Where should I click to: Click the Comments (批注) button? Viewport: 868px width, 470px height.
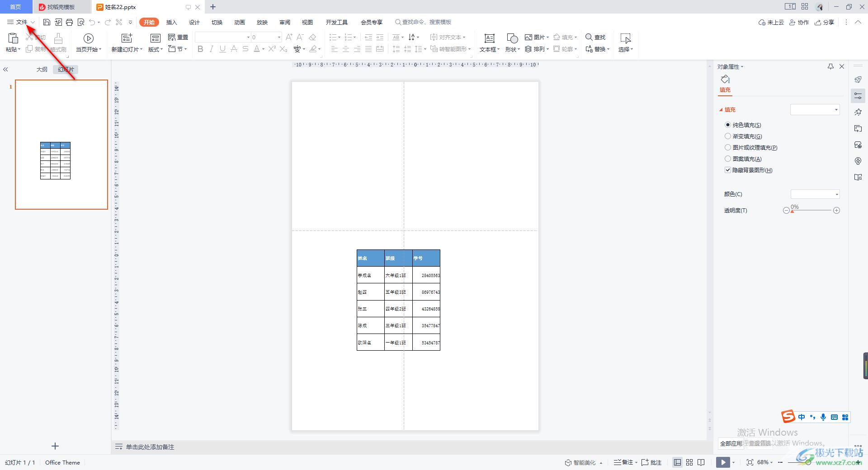[651, 462]
